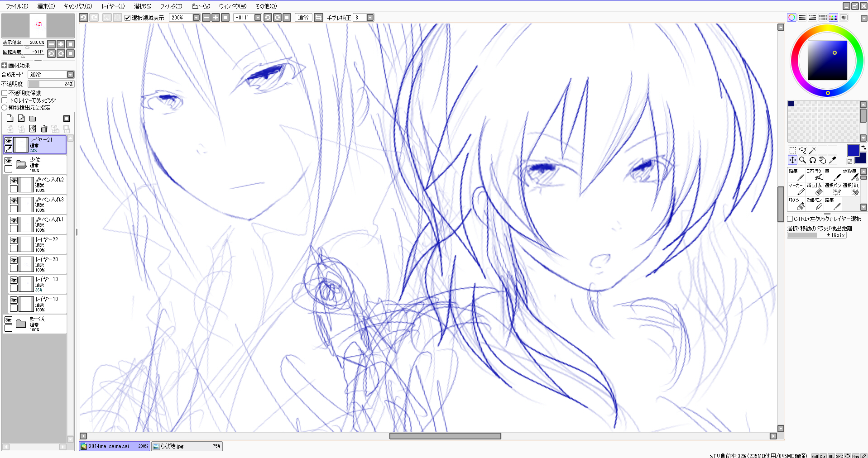The width and height of the screenshot is (868, 458).
Task: Create a new normal layer
Action: [10, 119]
